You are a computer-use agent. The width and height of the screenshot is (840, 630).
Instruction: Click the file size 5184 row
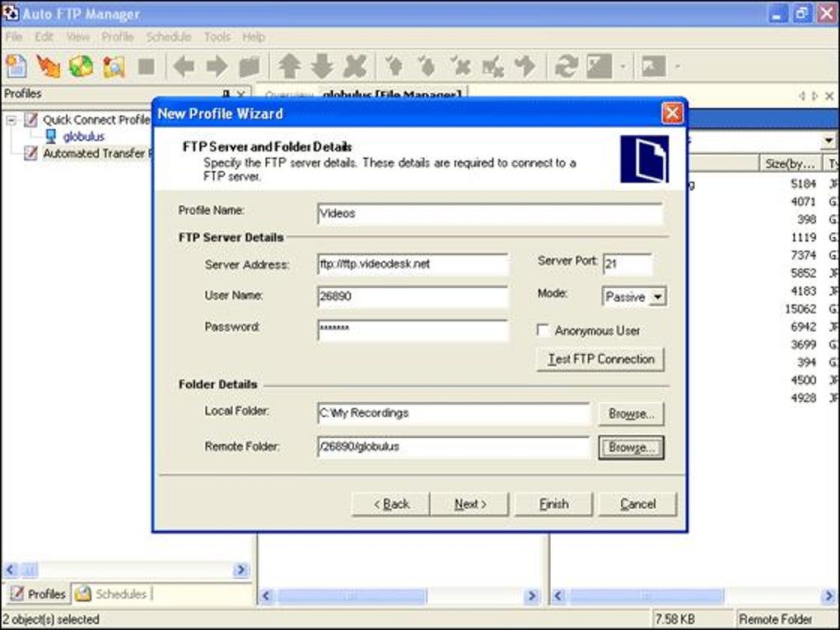point(804,184)
